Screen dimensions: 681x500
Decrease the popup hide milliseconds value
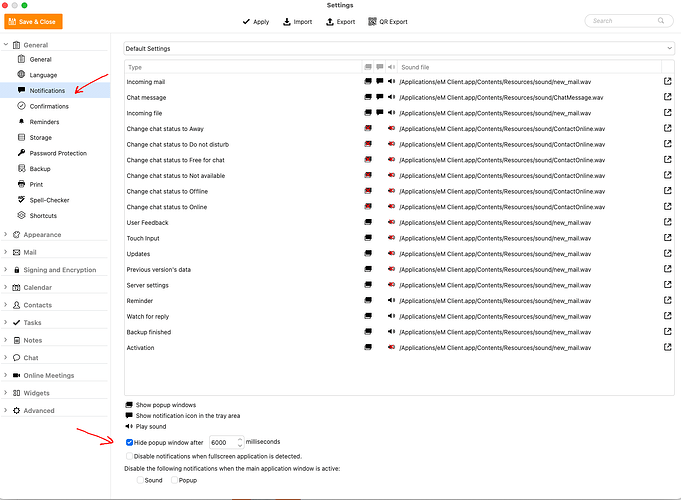click(240, 445)
